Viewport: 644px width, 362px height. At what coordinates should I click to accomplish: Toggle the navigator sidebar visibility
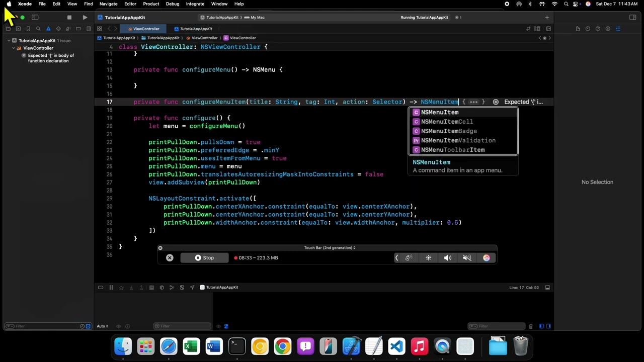pyautogui.click(x=35, y=18)
